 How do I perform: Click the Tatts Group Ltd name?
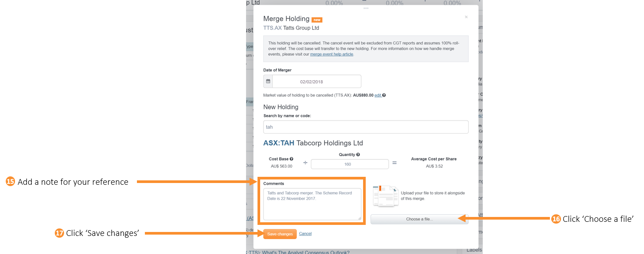tap(301, 28)
